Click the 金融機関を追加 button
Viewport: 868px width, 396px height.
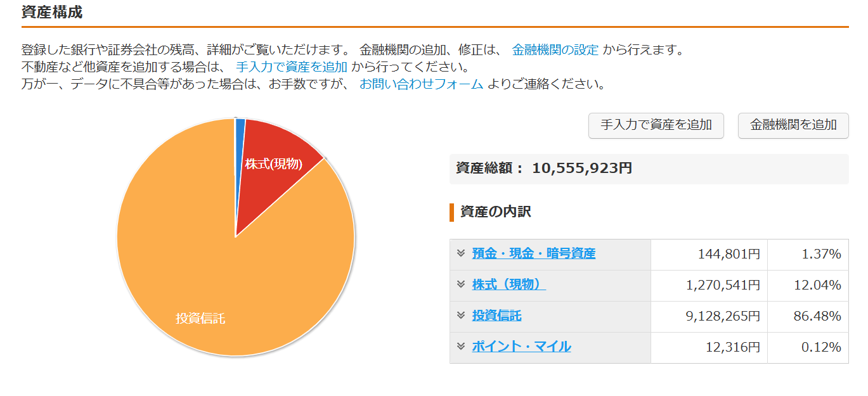click(793, 125)
